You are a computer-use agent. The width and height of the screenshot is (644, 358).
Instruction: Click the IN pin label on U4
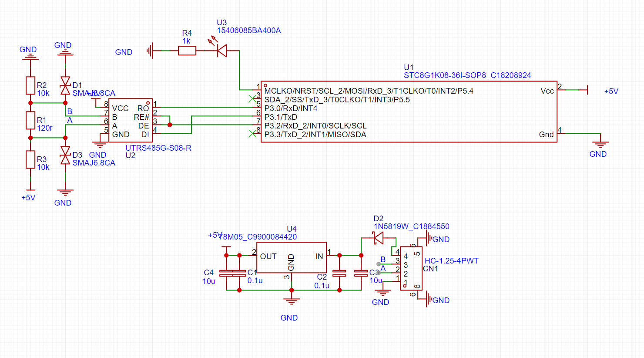319,257
